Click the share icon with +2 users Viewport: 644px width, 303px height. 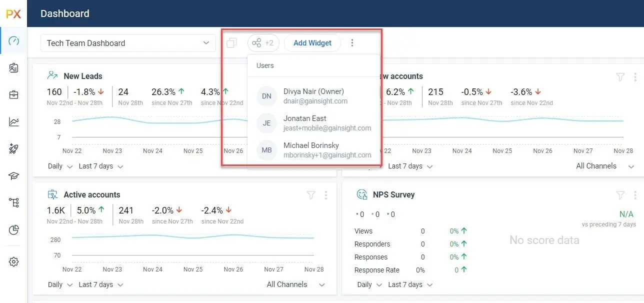tap(263, 43)
